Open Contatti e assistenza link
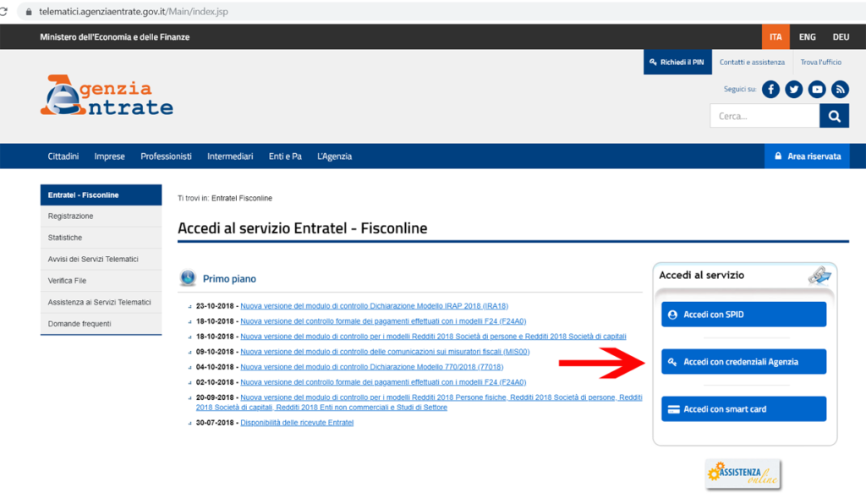The height and width of the screenshot is (504, 866). coord(752,63)
